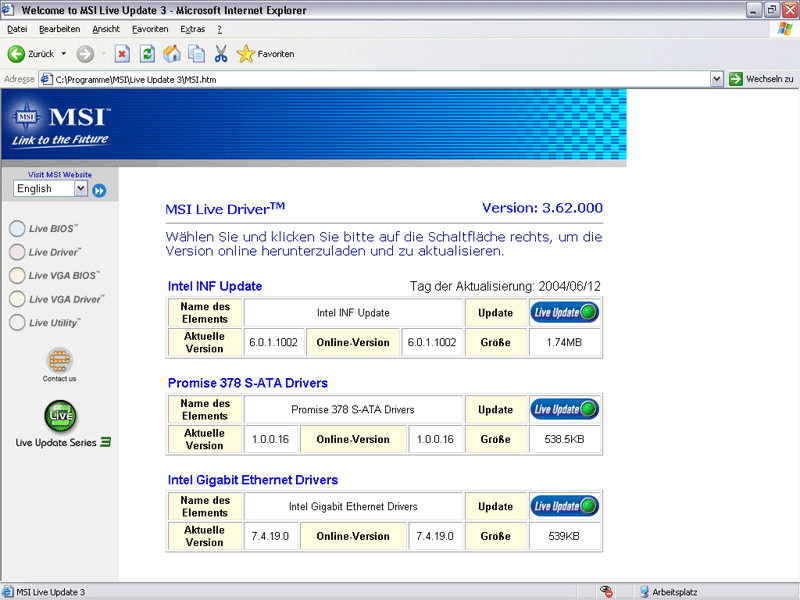This screenshot has height=600, width=800.
Task: Click the Intel Gigabit Ethernet Drivers heading
Action: click(253, 480)
